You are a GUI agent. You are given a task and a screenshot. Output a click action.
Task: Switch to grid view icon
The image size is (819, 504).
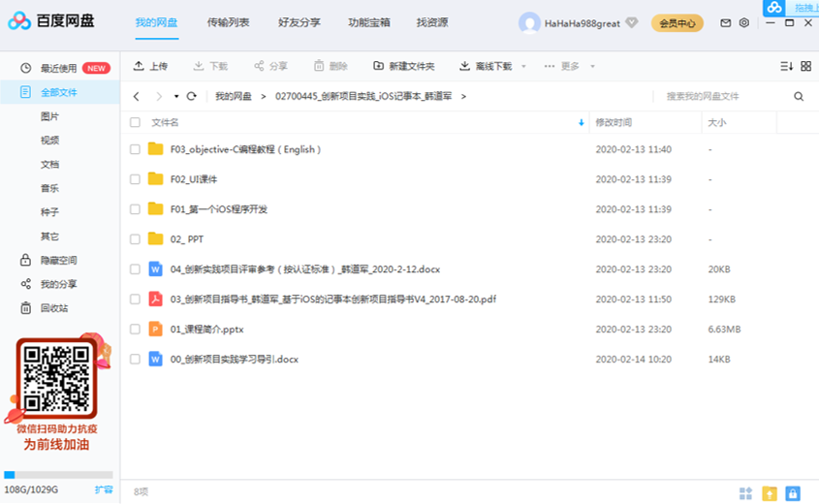(805, 66)
